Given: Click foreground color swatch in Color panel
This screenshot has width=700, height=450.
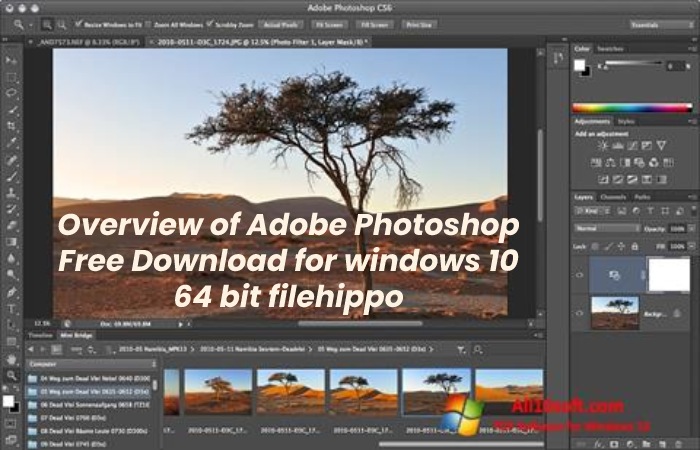Looking at the screenshot, I should coord(579,65).
